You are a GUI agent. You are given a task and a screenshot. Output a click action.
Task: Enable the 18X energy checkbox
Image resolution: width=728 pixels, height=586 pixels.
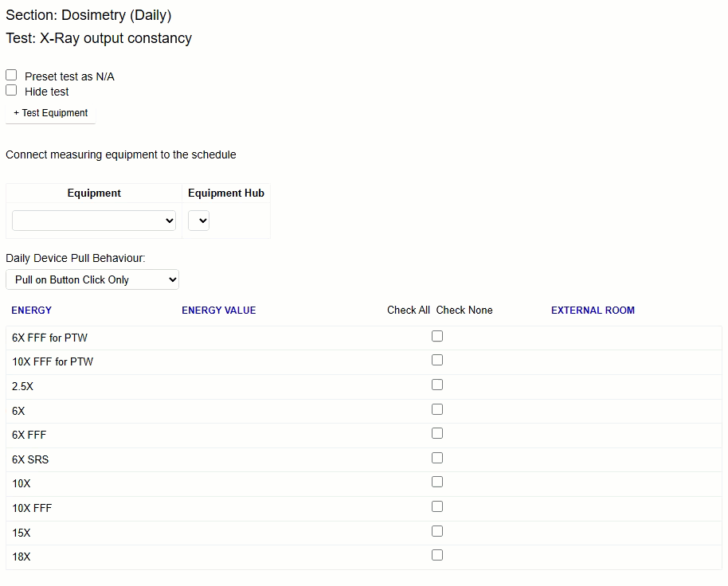pos(437,556)
